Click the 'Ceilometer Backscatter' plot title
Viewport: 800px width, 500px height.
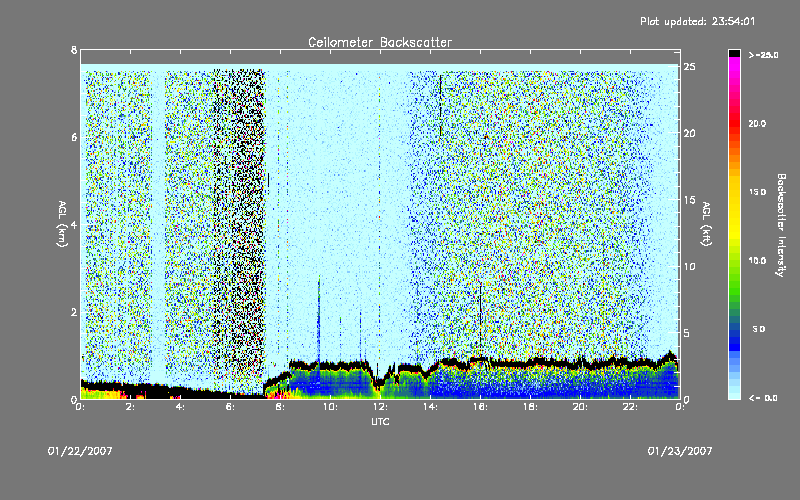[x=380, y=42]
